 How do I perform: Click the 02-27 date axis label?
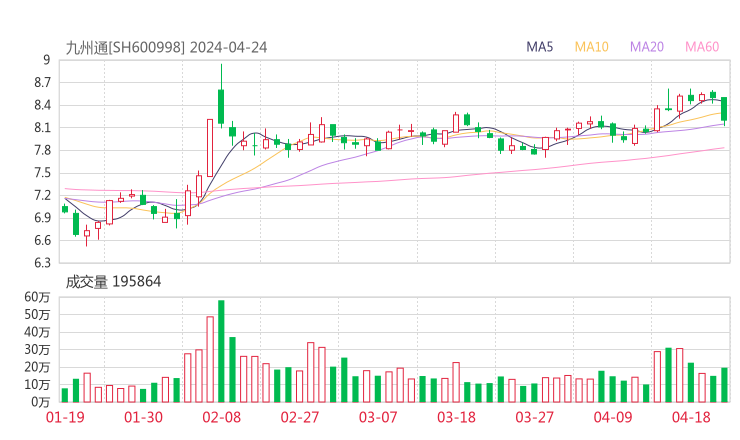(300, 417)
